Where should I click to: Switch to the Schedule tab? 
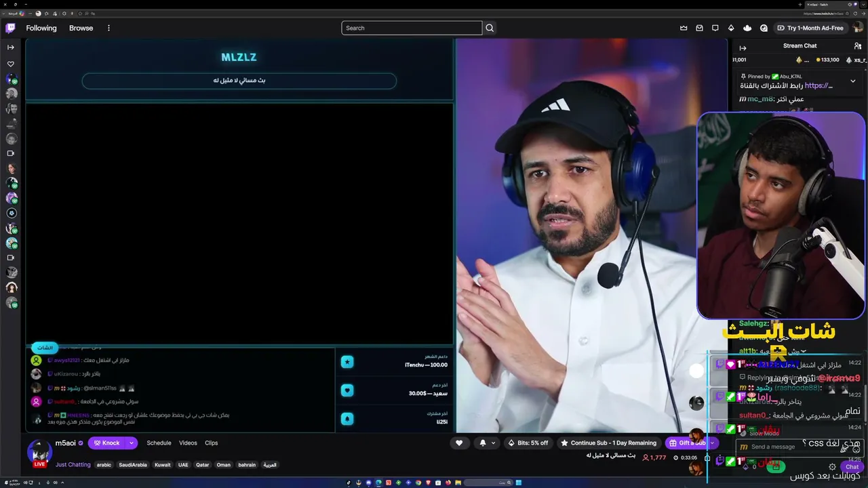point(159,443)
